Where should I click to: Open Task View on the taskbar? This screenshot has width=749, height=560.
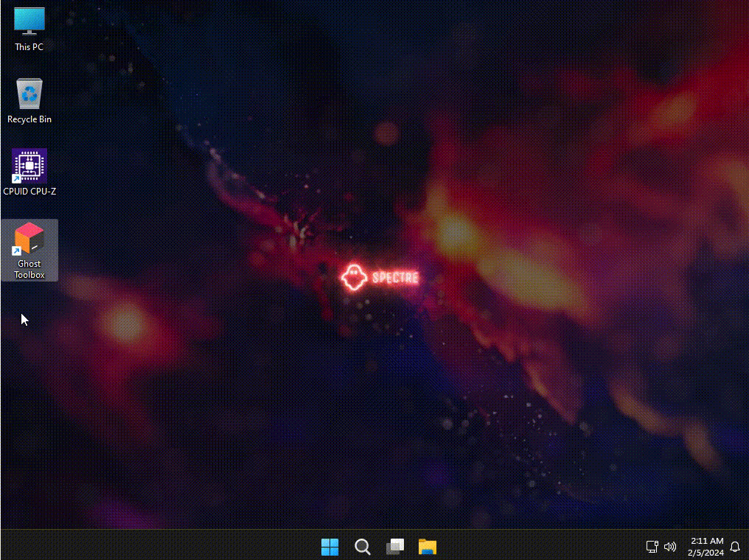[395, 547]
